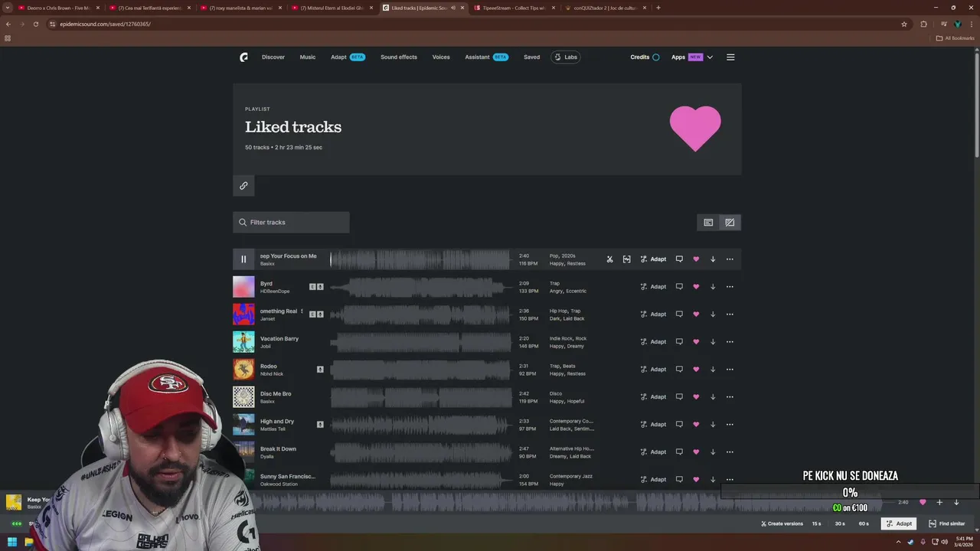The width and height of the screenshot is (980, 551).
Task: Click Find similar in player bar
Action: coord(947,523)
